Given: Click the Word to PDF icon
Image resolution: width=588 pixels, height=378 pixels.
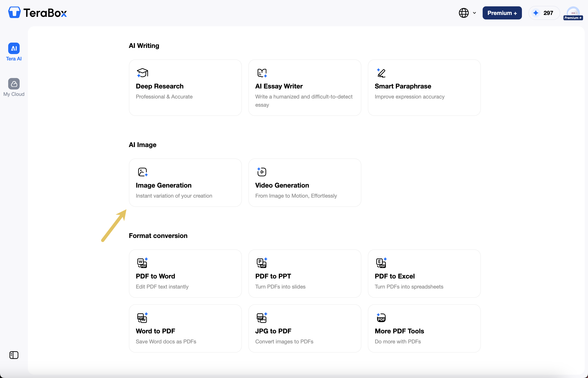Looking at the screenshot, I should [x=142, y=318].
